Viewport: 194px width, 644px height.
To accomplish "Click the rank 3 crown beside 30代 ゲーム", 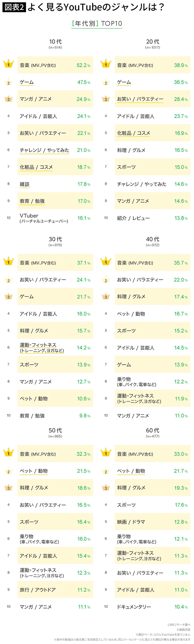I will coord(8,297).
